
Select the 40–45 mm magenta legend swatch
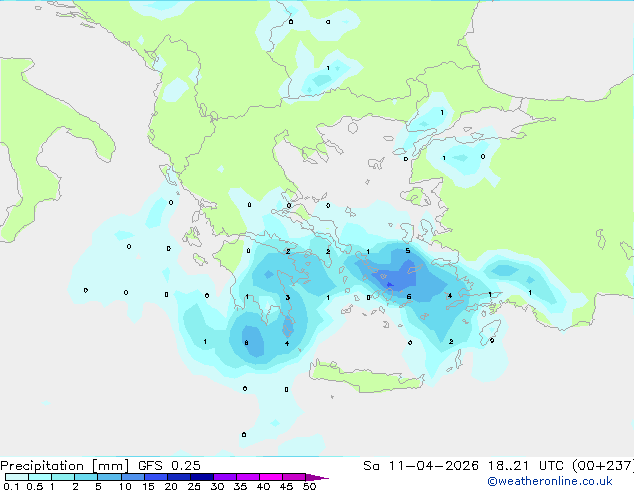tap(271, 477)
